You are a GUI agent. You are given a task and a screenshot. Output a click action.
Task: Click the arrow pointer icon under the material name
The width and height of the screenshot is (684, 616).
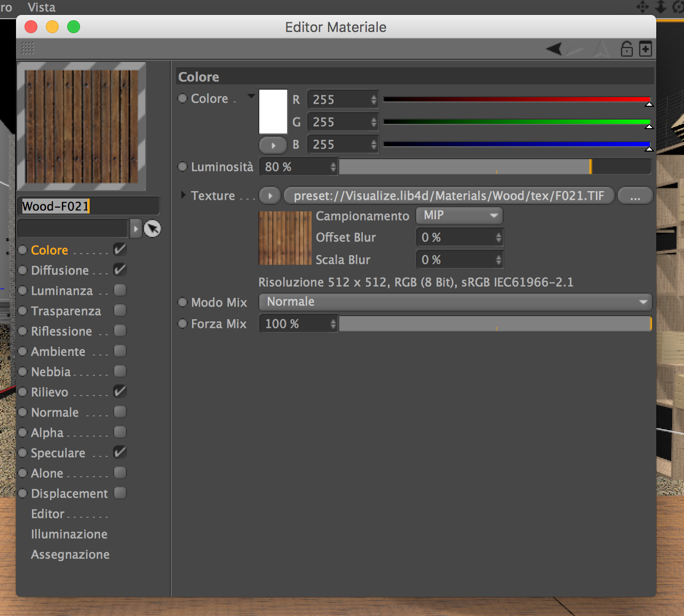tap(153, 229)
